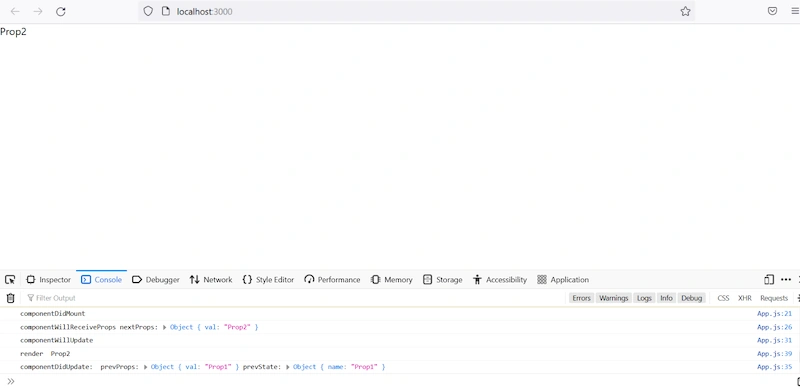This screenshot has width=800, height=389.
Task: Switch to the Console tab
Action: (102, 280)
